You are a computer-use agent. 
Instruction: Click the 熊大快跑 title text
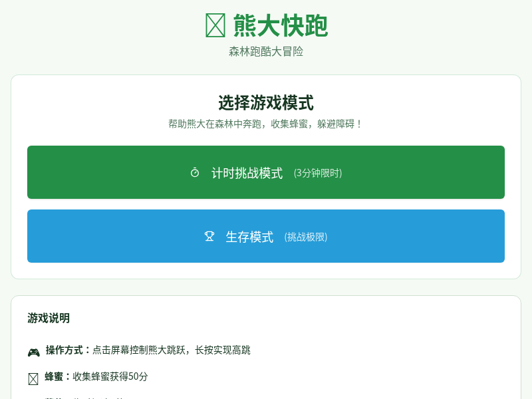coord(280,26)
